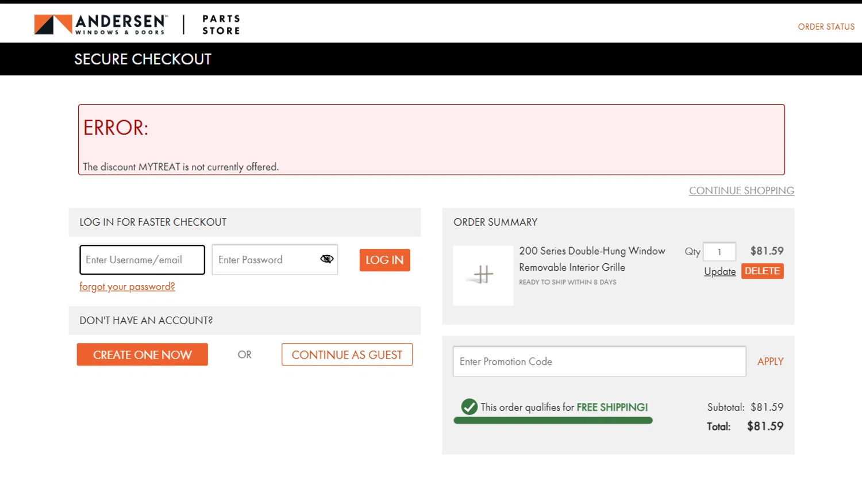Click the Create One Now button
The width and height of the screenshot is (862, 504).
pyautogui.click(x=142, y=355)
